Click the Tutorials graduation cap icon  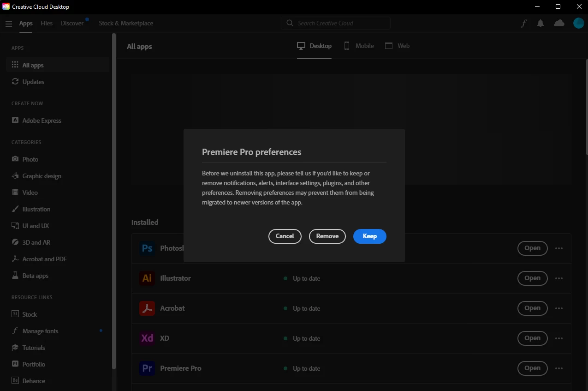15,348
